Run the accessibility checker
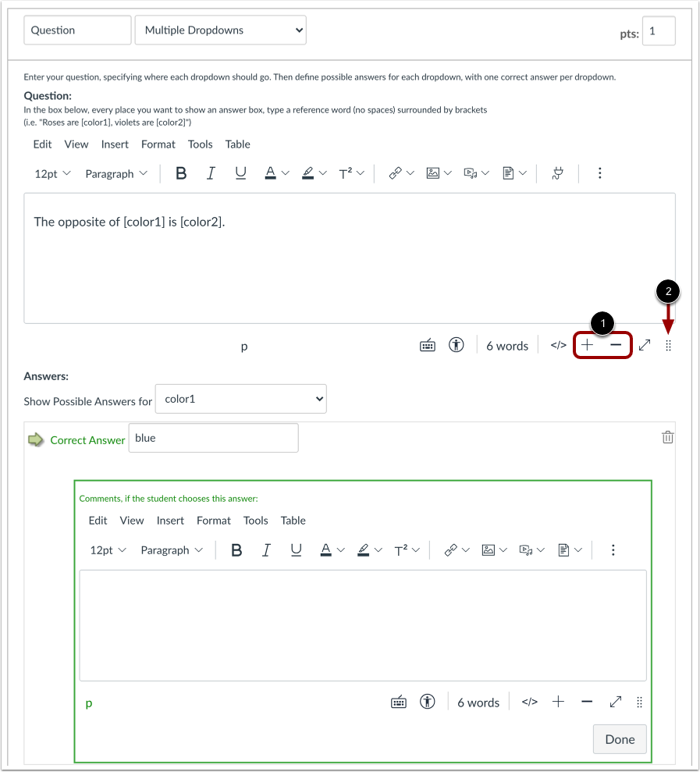Screen dimensions: 700x772 [x=457, y=344]
